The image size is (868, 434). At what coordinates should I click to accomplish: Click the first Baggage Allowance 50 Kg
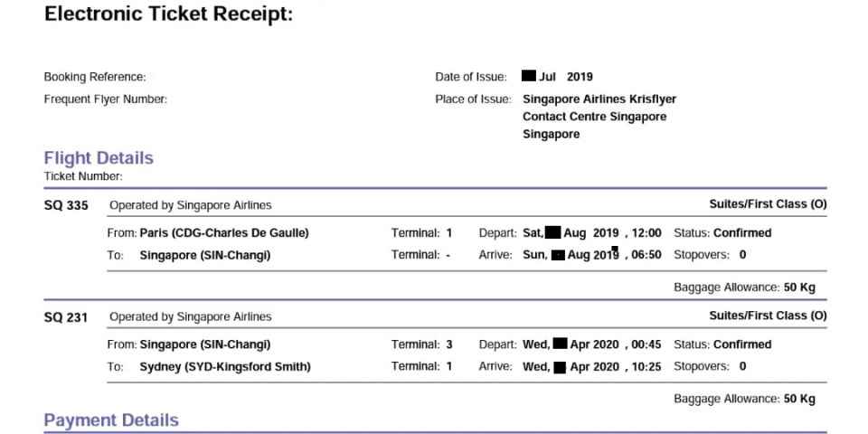coord(744,288)
